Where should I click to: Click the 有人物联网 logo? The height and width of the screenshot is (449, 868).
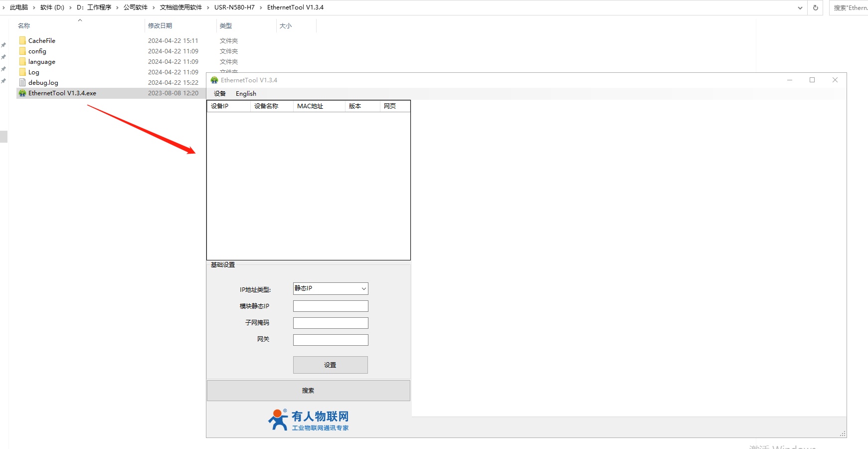point(309,420)
